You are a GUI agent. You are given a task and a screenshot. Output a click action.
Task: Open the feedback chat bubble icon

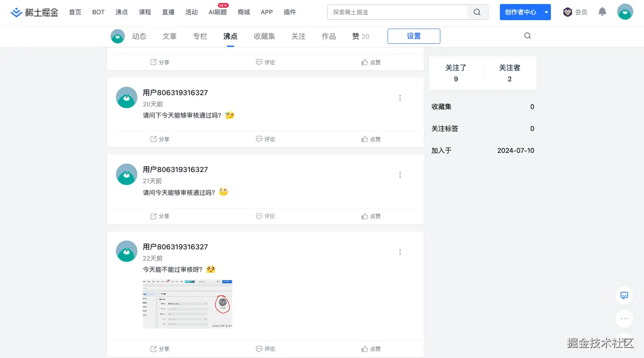(624, 295)
